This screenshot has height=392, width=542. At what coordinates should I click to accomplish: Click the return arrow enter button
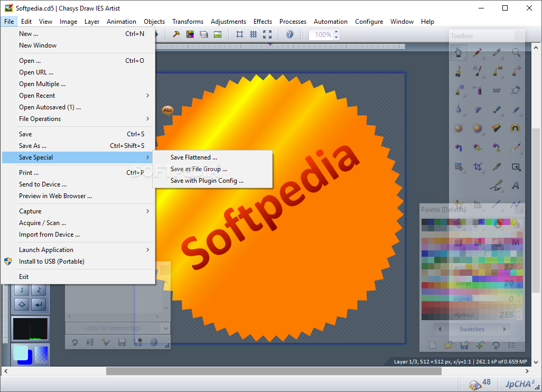39,304
